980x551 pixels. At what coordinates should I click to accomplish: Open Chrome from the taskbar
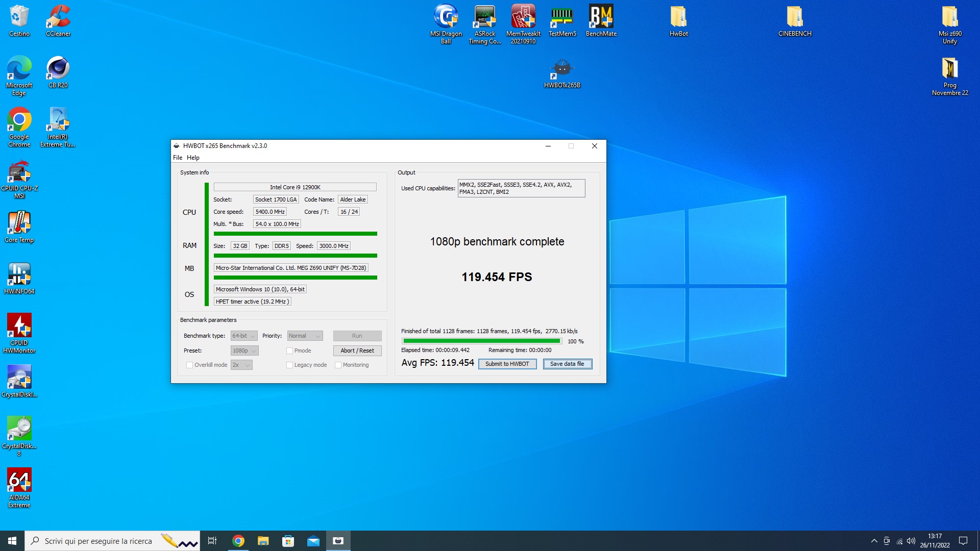point(238,541)
